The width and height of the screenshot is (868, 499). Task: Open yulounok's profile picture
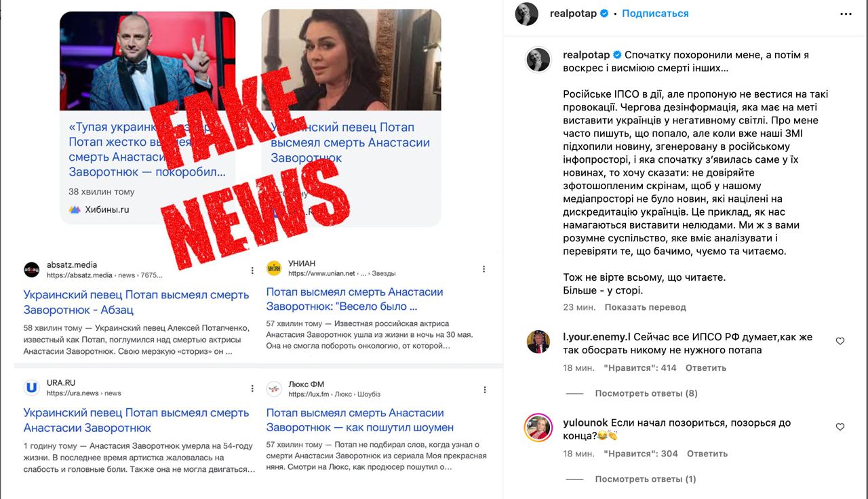[x=538, y=428]
